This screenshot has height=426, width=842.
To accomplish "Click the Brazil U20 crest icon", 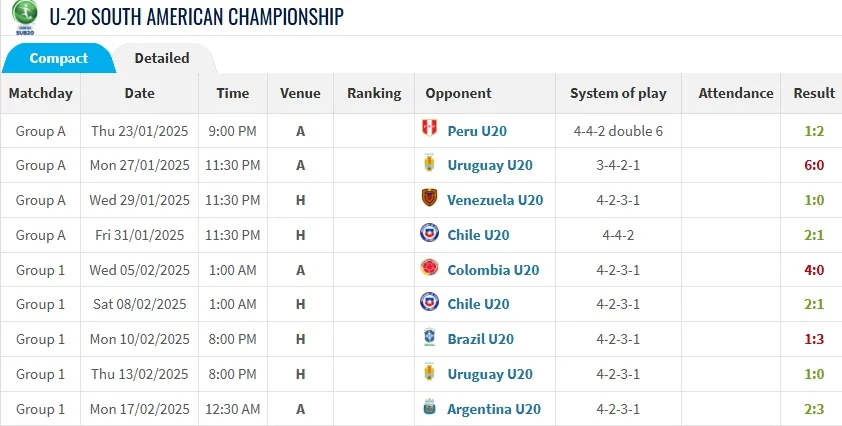I will (x=430, y=339).
